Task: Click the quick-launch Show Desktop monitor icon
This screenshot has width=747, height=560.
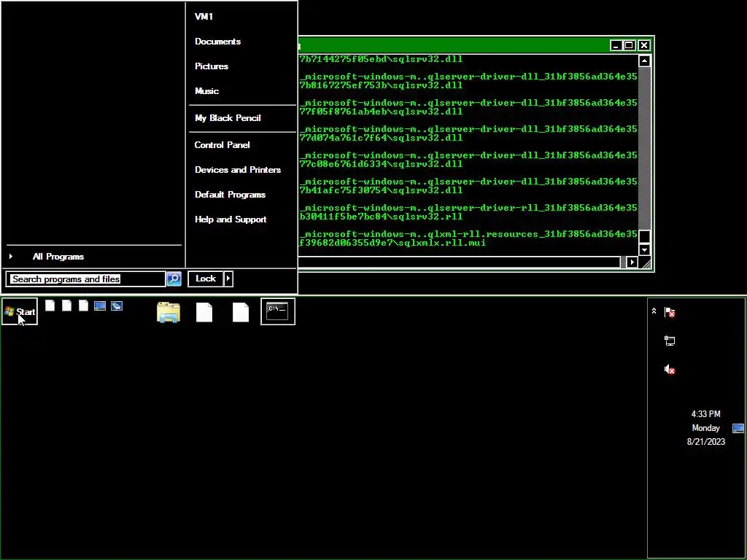Action: point(99,306)
